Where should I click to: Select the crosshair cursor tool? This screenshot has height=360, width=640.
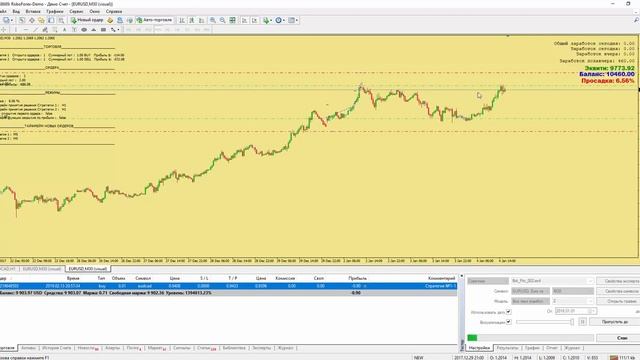(x=4, y=30)
